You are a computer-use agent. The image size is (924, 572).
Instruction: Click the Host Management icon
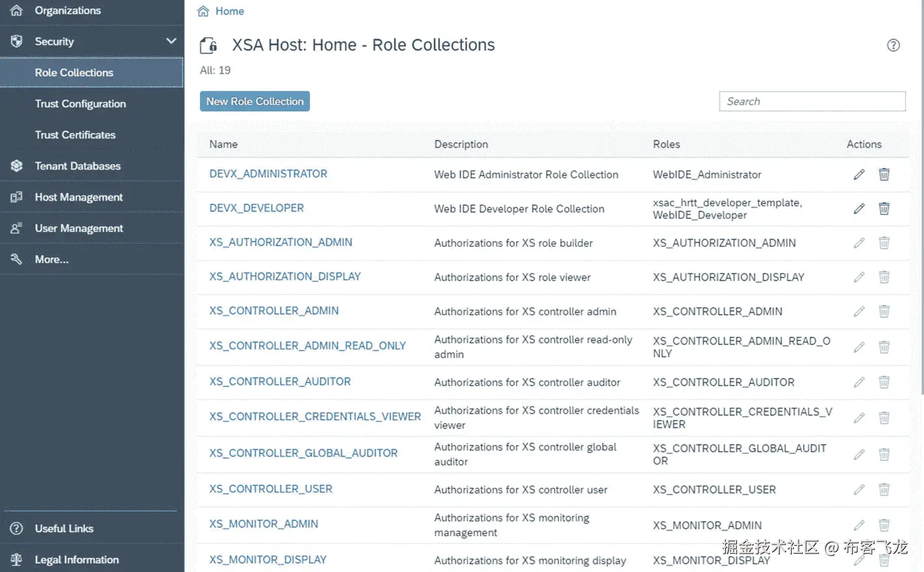tap(17, 197)
